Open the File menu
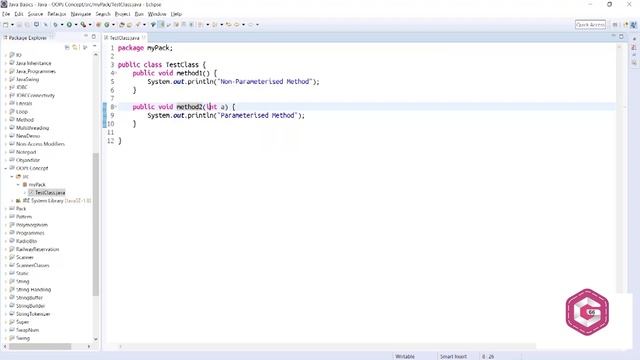The height and width of the screenshot is (360, 640). (x=6, y=14)
